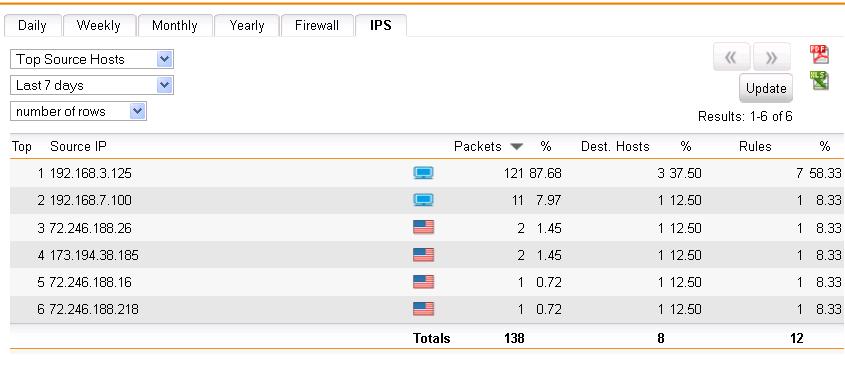The image size is (845, 384).
Task: Toggle Packets column sort arrow
Action: pos(516,147)
